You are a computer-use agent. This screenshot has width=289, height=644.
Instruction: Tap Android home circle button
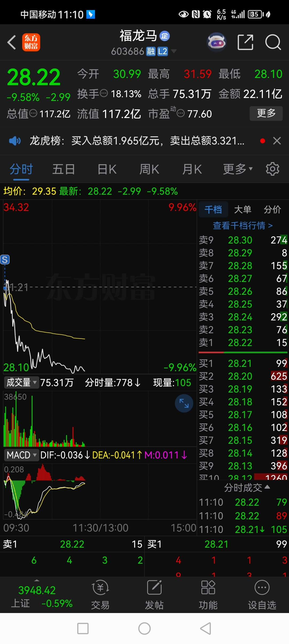[x=144, y=629]
